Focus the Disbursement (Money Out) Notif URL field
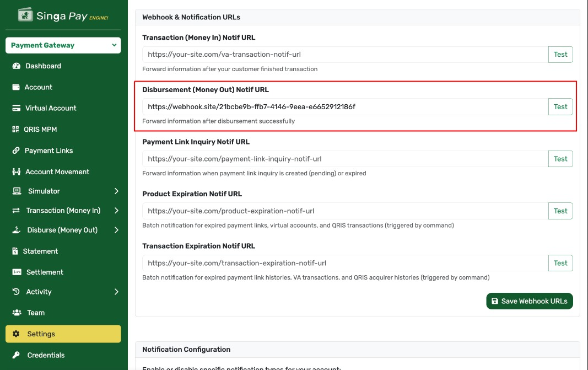The width and height of the screenshot is (588, 370). click(x=345, y=106)
